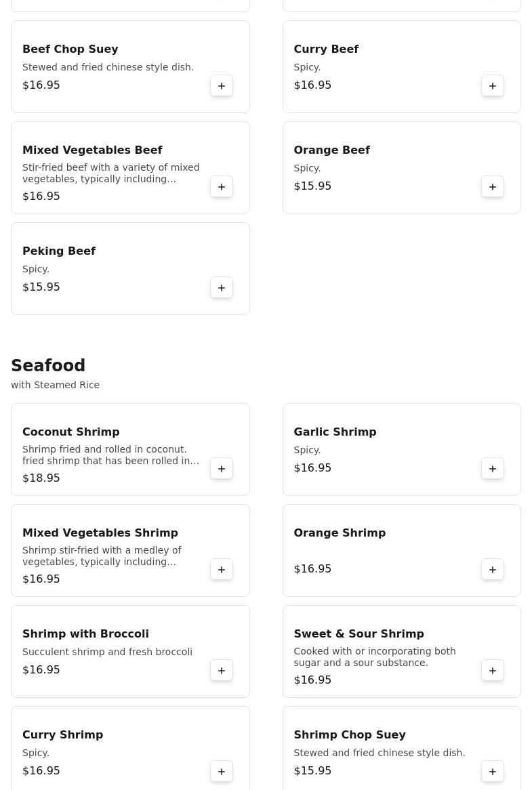Add Beef Chop Suey to order
Viewport: 532px width, 790px height.
[x=222, y=86]
